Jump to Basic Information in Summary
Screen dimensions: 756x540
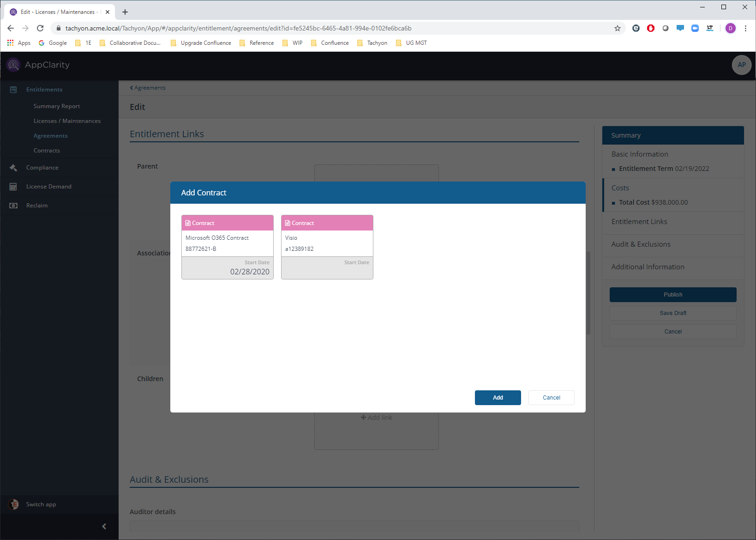[640, 154]
